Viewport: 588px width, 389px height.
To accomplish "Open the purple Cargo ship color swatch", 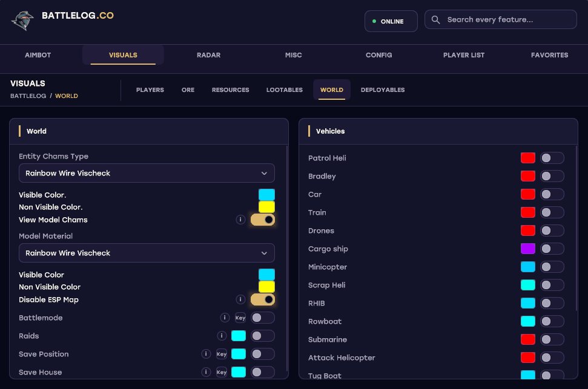I will 527,249.
